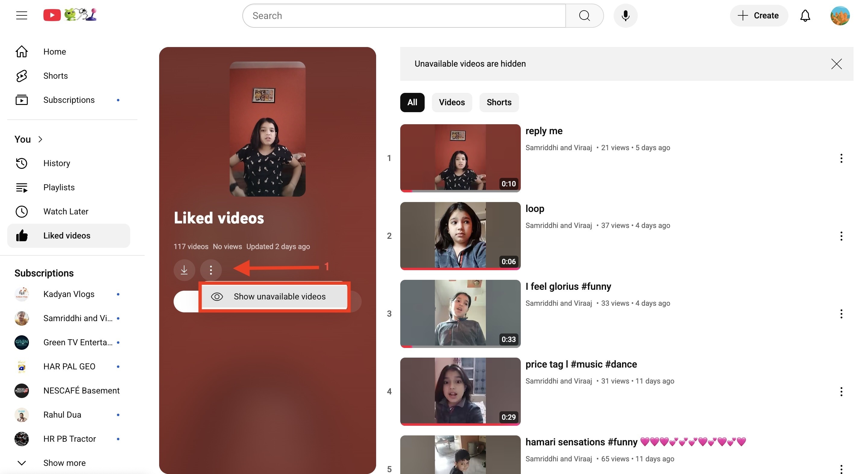Click the Home icon in sidebar
The width and height of the screenshot is (868, 474).
pos(22,52)
